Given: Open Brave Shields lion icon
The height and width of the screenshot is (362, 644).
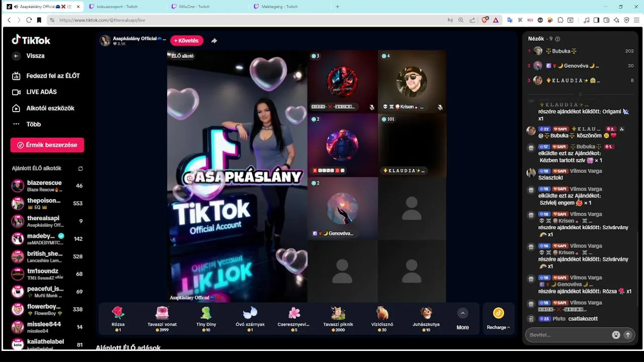Looking at the screenshot, I should 485,20.
